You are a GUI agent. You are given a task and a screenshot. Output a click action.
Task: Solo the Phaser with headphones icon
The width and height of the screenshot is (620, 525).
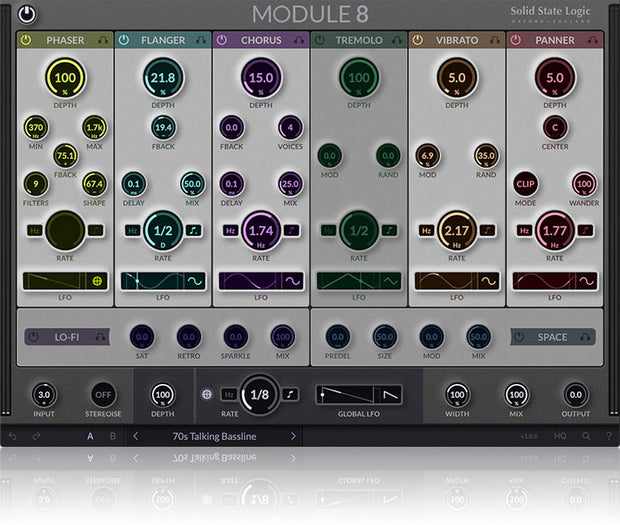103,40
